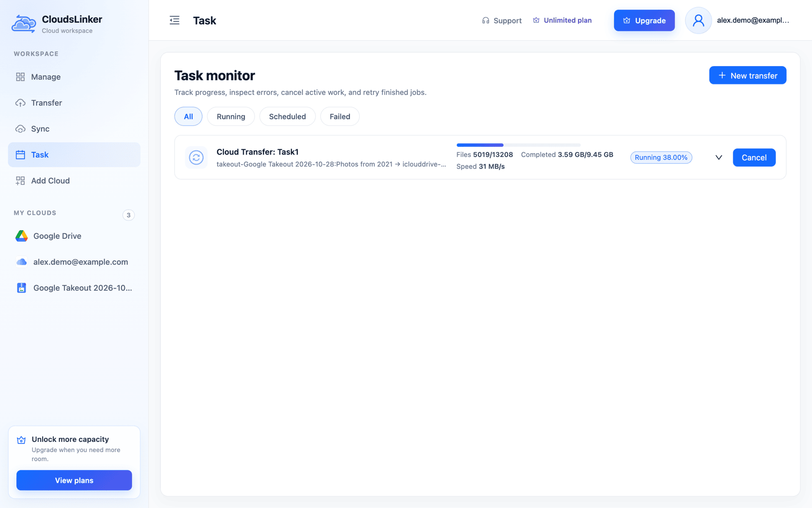812x508 pixels.
Task: Click the Unlimited plan link
Action: [x=562, y=20]
